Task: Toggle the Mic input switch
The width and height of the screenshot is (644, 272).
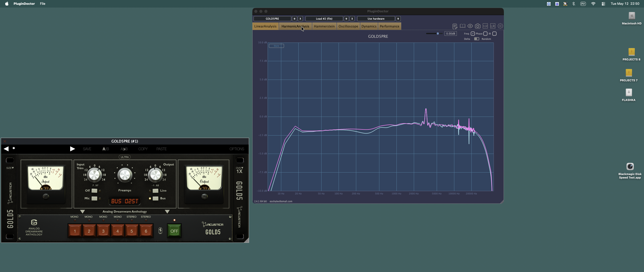Action: click(x=94, y=198)
